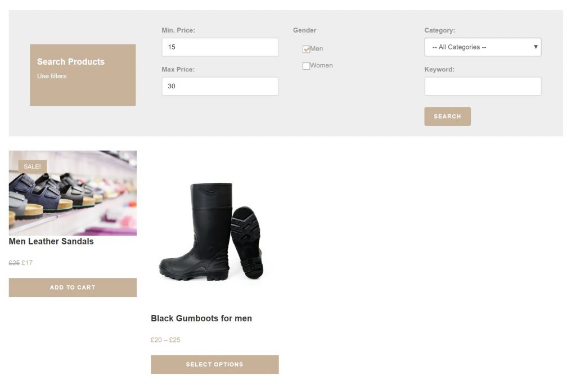Click the Search Products heading box
The image size is (576, 392).
(x=83, y=75)
